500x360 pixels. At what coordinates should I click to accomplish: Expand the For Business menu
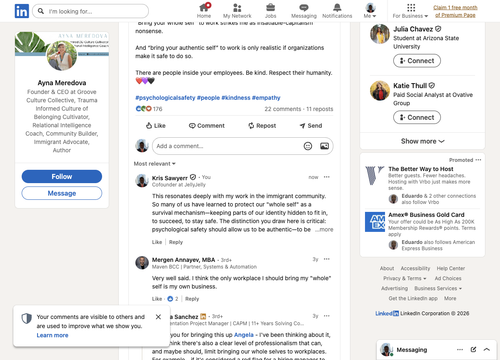point(410,11)
